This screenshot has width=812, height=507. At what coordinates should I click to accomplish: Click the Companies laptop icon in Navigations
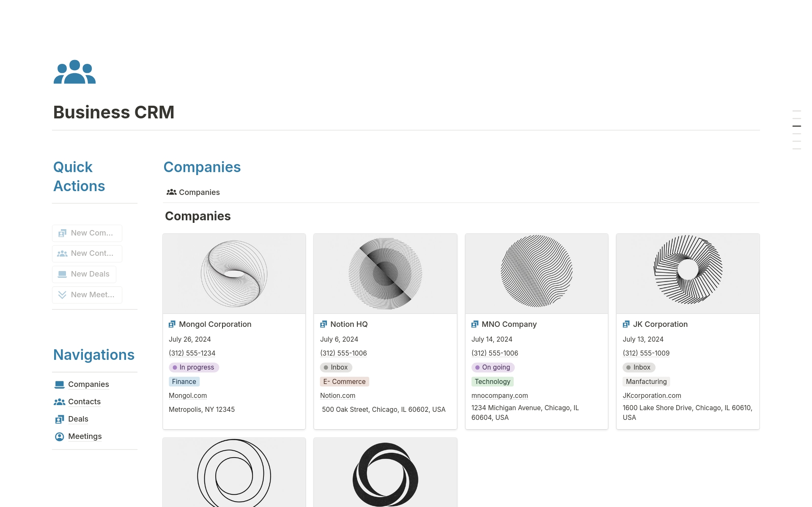tap(59, 384)
